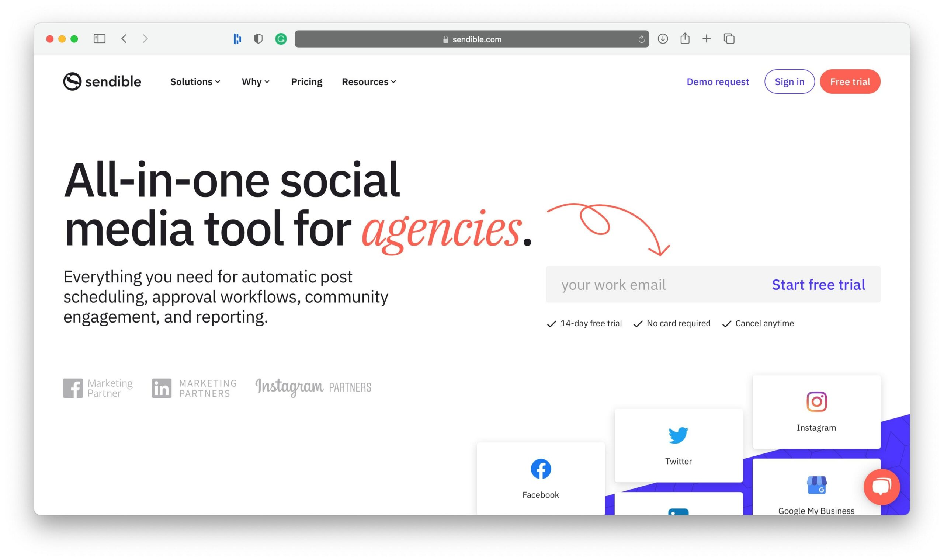Click the Start free trial link

pos(819,285)
